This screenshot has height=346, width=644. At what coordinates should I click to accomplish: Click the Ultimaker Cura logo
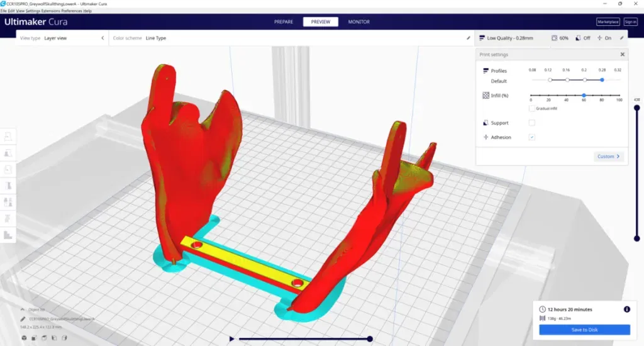click(x=36, y=22)
